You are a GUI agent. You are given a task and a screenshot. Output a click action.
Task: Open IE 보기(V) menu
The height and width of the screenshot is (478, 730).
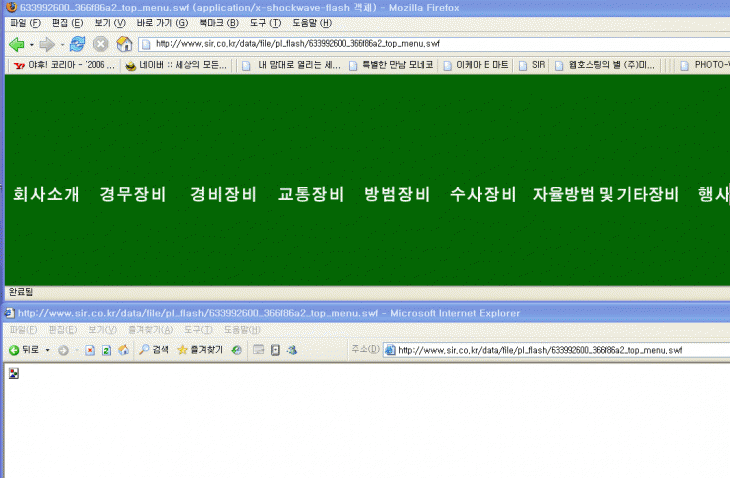(x=102, y=330)
